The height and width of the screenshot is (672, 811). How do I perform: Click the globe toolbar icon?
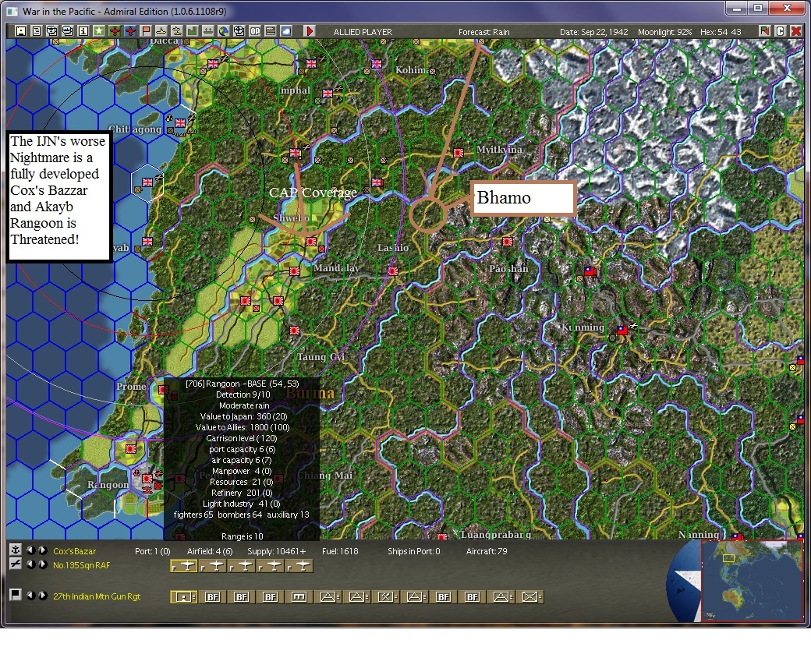[x=223, y=31]
